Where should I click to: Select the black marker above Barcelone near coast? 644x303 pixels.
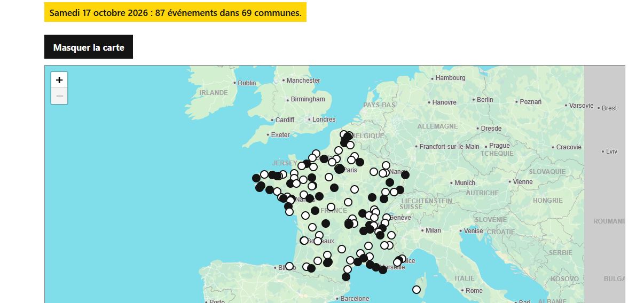pos(346,277)
